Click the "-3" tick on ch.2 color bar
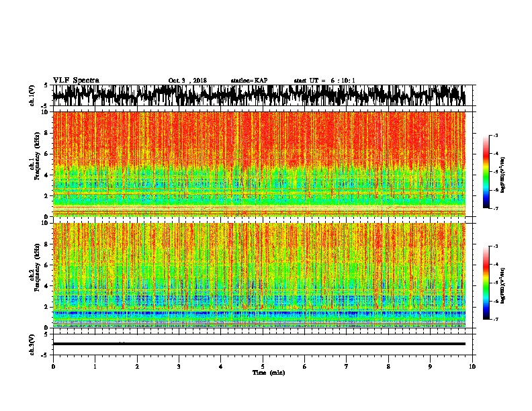This screenshot has height=411, width=532. 495,246
